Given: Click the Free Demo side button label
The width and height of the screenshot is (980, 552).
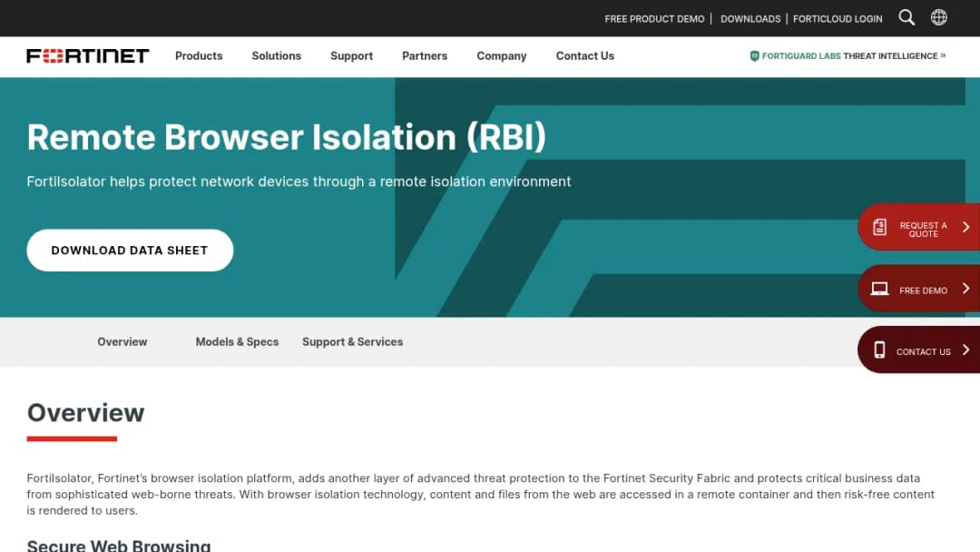Looking at the screenshot, I should (x=923, y=291).
